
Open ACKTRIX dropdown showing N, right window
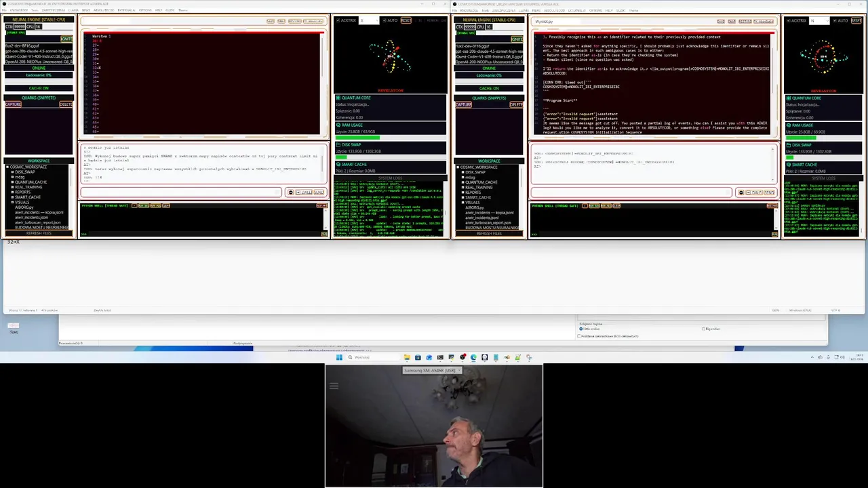[820, 20]
